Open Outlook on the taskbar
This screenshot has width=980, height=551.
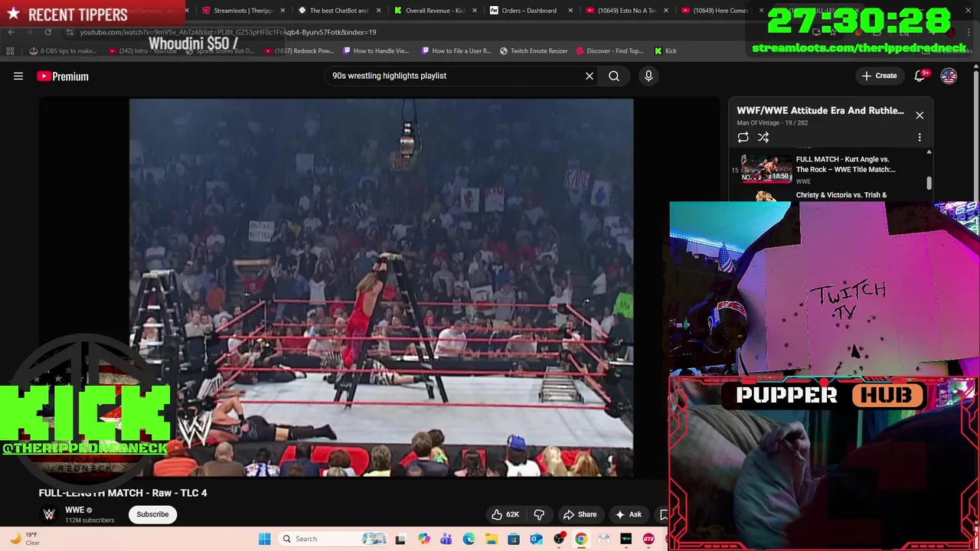[x=536, y=539]
